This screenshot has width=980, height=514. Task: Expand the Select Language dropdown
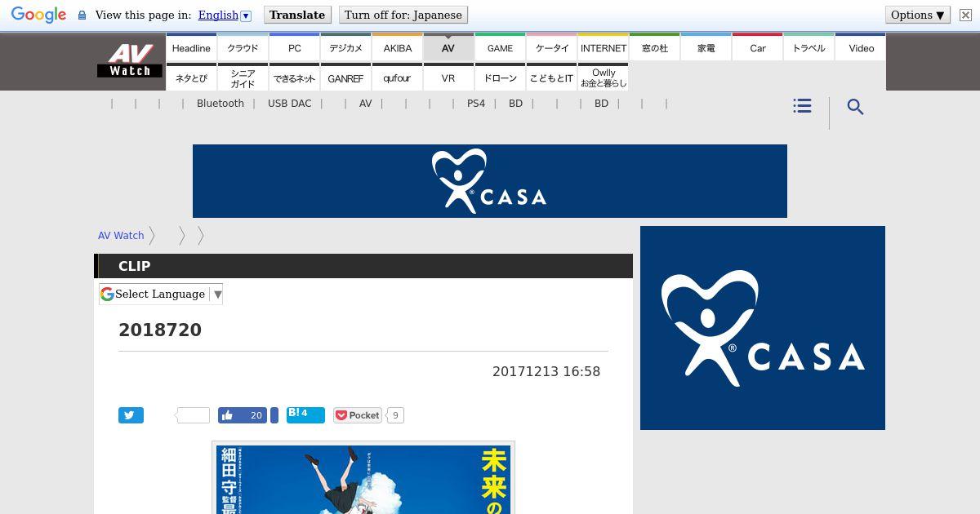[161, 294]
